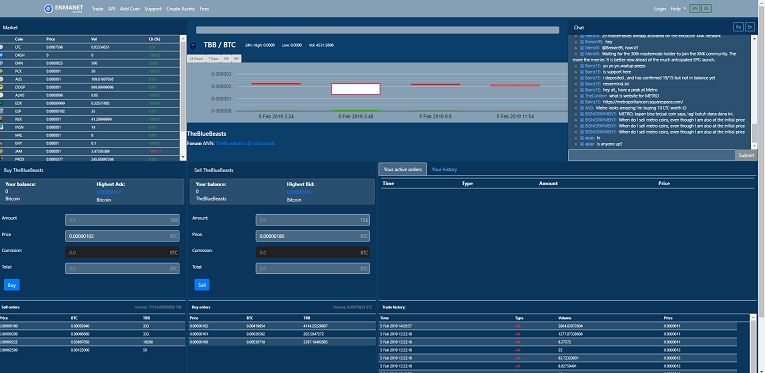Click the DASH coin icon in Market list
This screenshot has height=373, width=765.
coord(1,55)
